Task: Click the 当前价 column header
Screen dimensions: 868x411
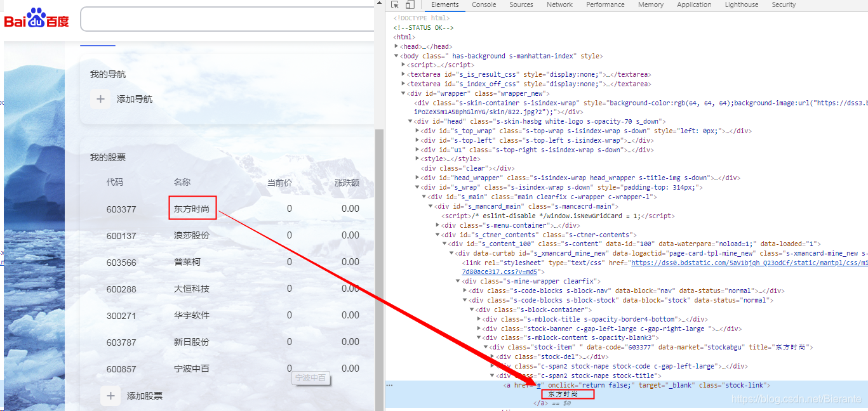Action: coord(279,183)
